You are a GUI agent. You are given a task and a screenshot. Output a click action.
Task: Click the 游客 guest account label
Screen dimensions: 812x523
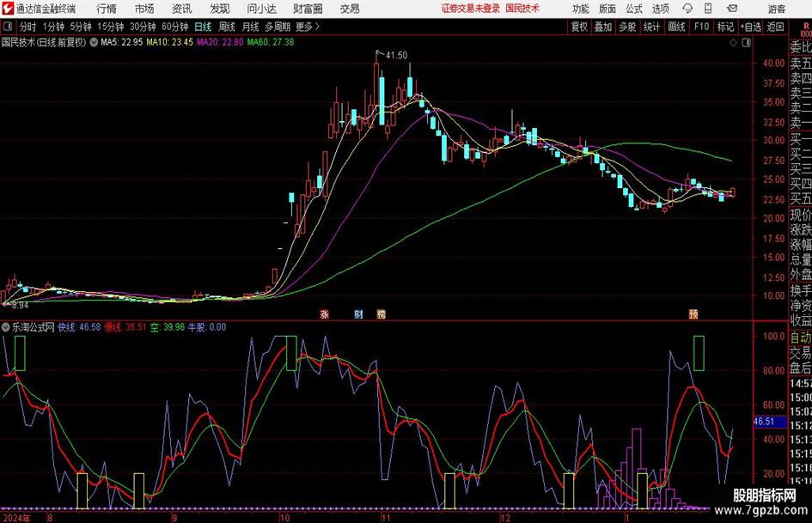777,9
